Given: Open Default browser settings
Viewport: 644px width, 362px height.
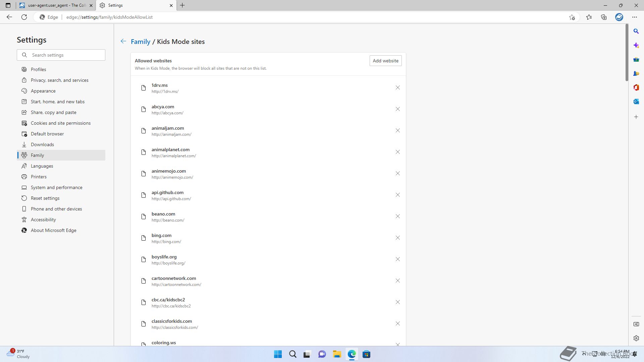Looking at the screenshot, I should coord(61,134).
